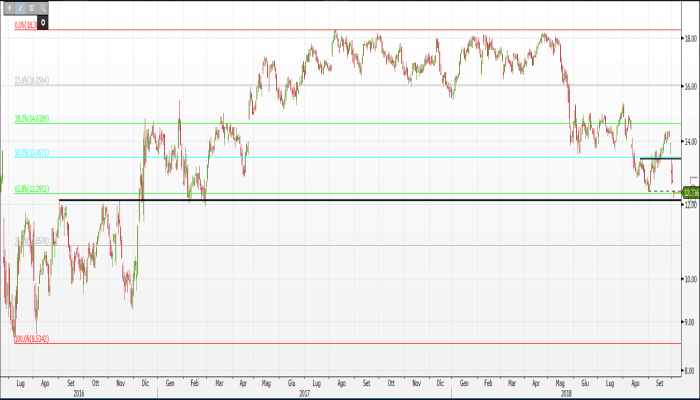Click the 18.00 price axis label
Screen dimensions: 700x400
pos(689,39)
